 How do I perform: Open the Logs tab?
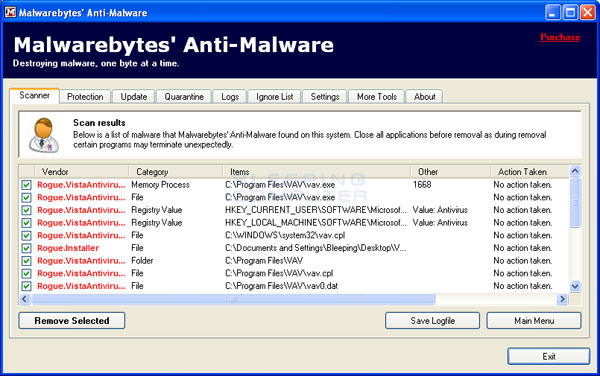point(230,97)
